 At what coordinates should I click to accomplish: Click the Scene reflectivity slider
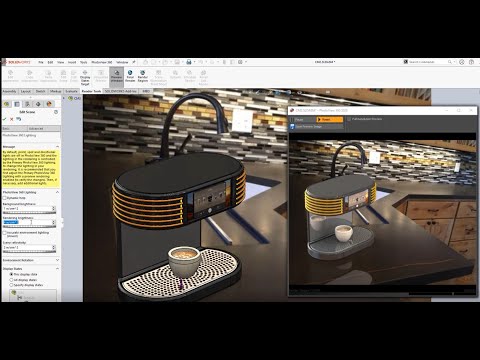[29, 252]
